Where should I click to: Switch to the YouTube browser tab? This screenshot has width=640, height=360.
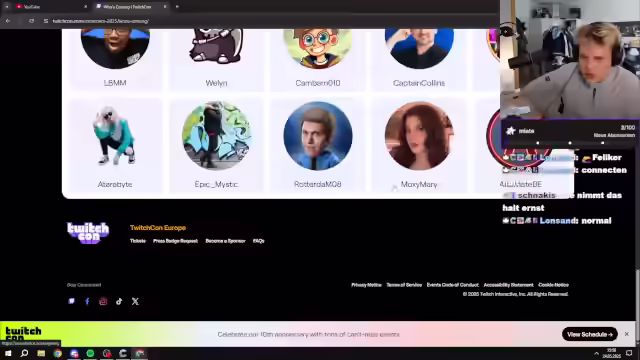click(x=48, y=7)
